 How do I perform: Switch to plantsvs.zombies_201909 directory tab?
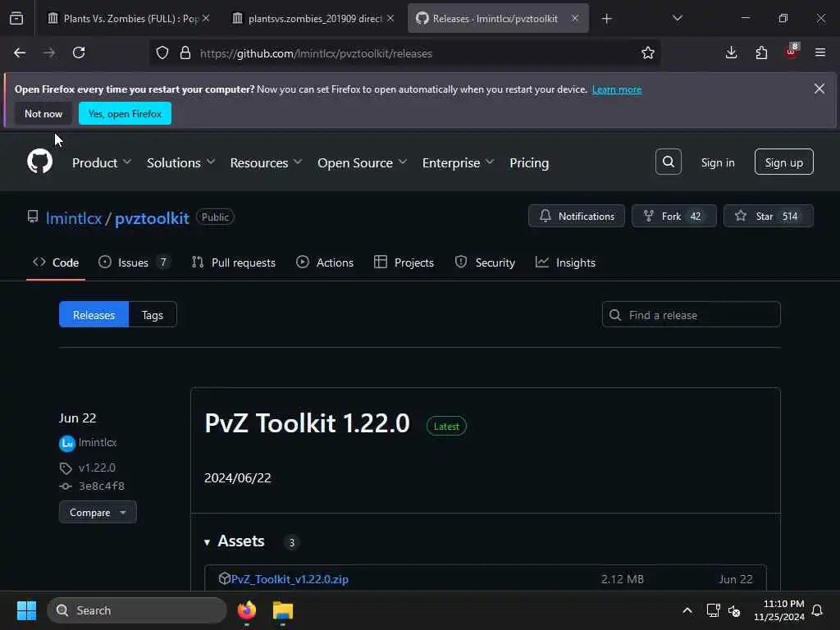coord(314,19)
